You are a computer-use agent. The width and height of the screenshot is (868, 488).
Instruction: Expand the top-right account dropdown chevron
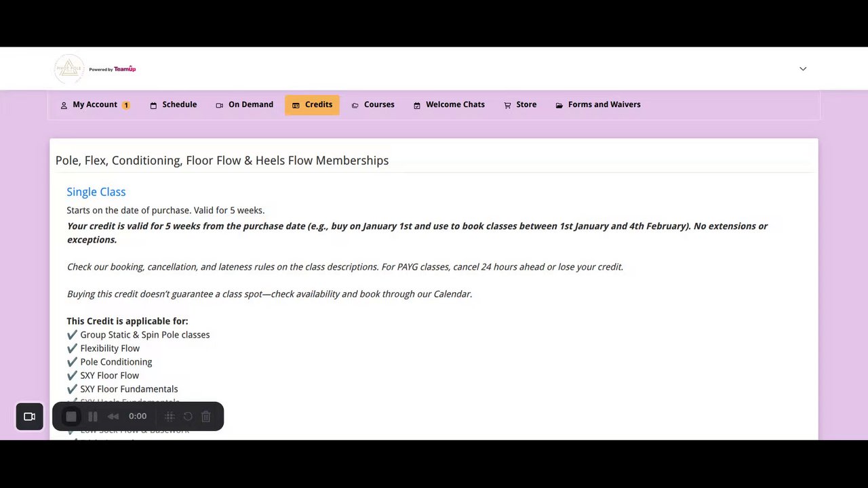[x=803, y=68]
